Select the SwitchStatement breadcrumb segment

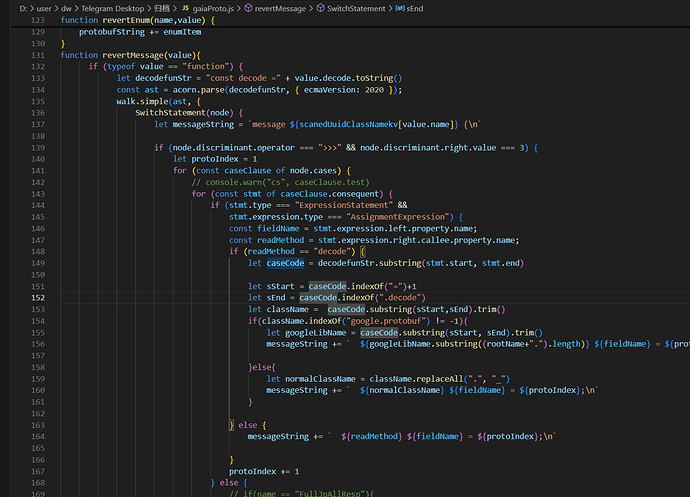coord(356,8)
